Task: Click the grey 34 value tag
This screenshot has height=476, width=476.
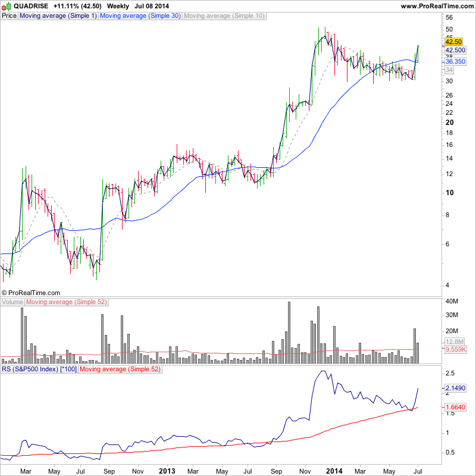Action: click(449, 70)
